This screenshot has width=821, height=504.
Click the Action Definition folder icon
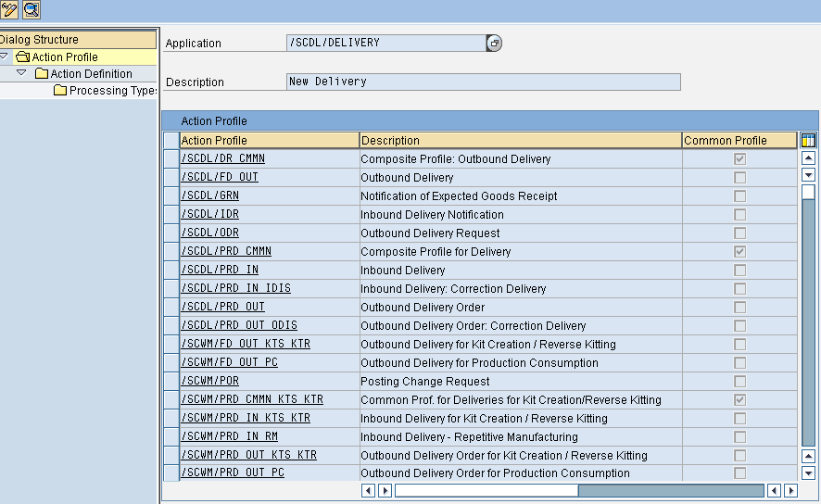pyautogui.click(x=42, y=74)
